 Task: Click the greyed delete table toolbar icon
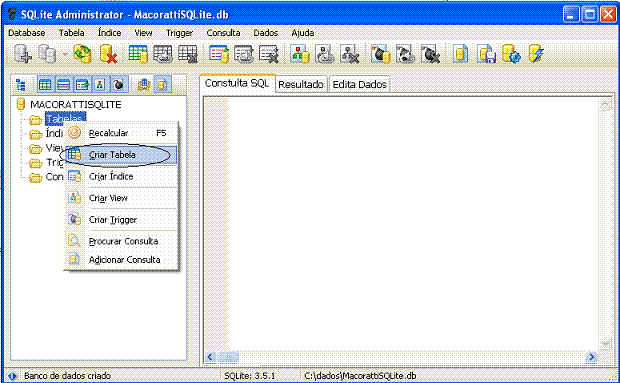point(187,54)
